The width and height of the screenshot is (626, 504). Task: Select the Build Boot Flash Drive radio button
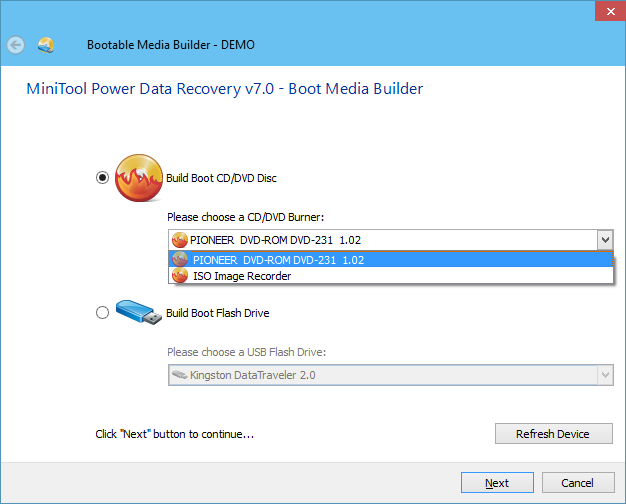pos(103,312)
